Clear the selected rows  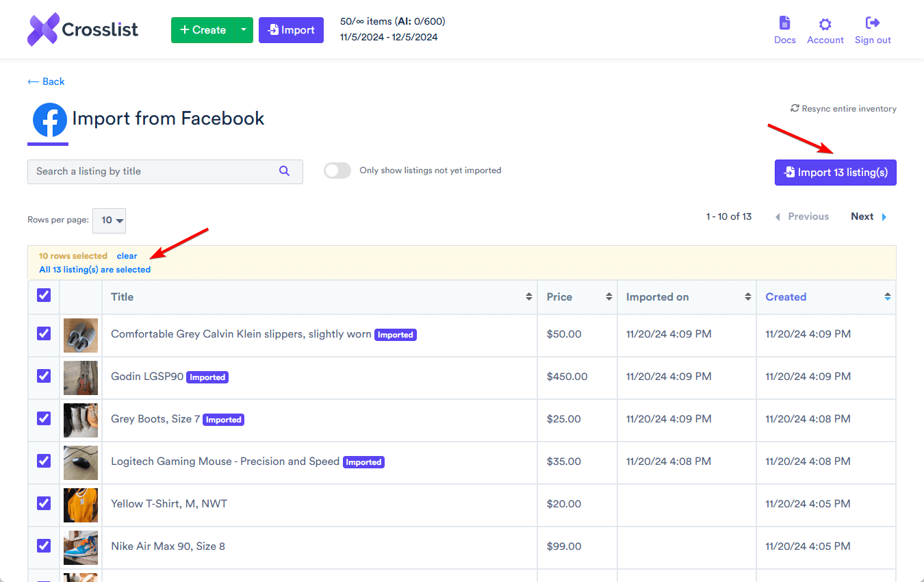[x=127, y=256]
